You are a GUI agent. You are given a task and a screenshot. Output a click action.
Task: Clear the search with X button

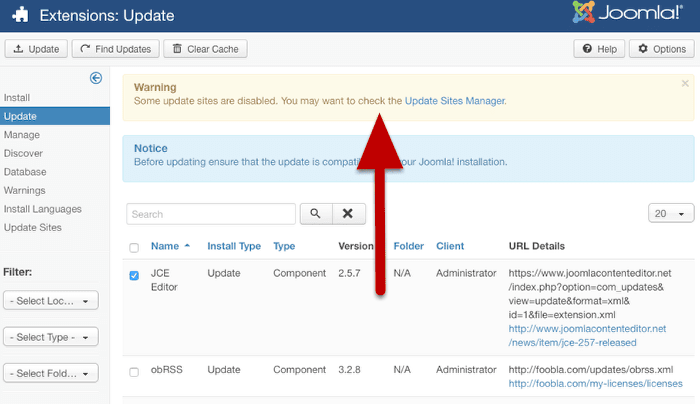[x=349, y=214]
